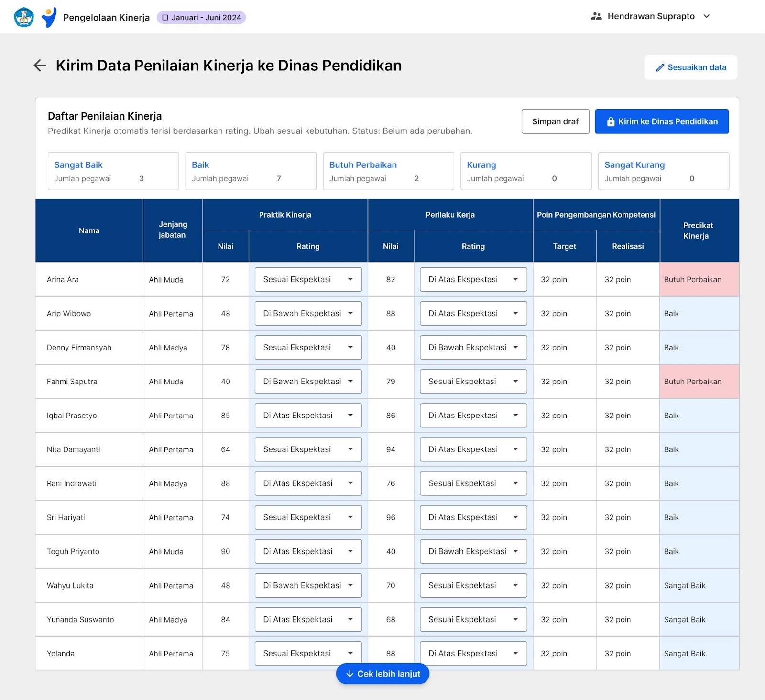Expand the Hendrawan Suprapto account chevron
This screenshot has height=700, width=765.
click(x=707, y=16)
